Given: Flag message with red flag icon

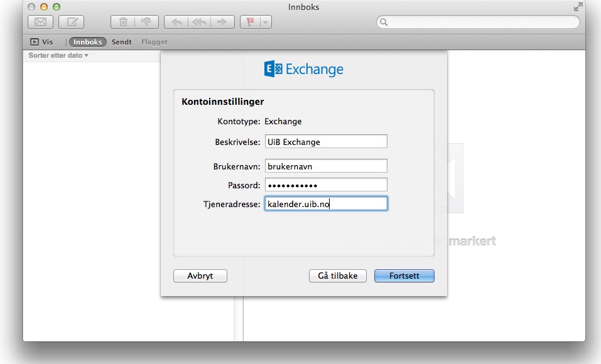Looking at the screenshot, I should [x=250, y=22].
